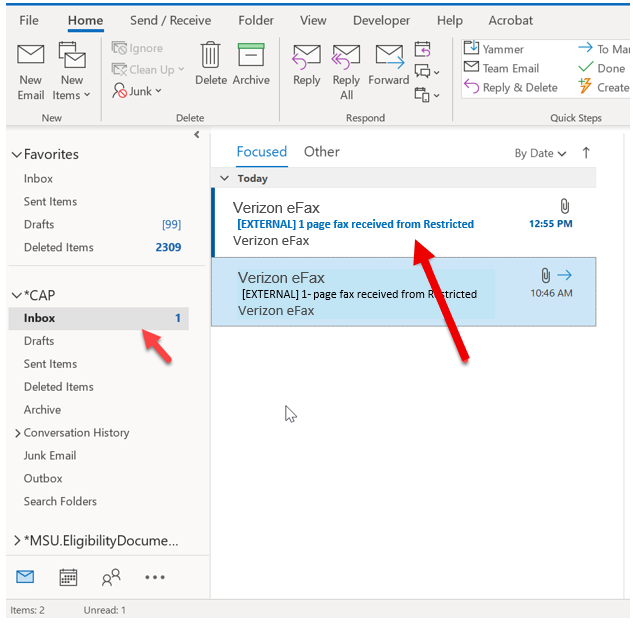Screen dimensions: 633x630
Task: Select the *CAP Inbox folder
Action: point(99,318)
